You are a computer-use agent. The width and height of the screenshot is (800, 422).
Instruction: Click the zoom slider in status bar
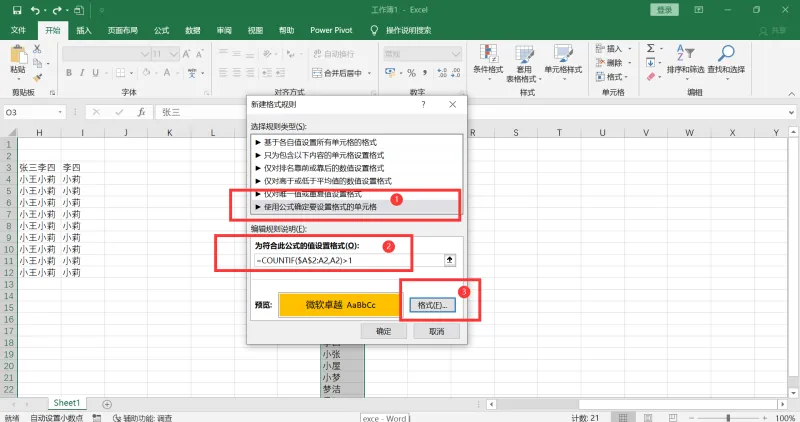(729, 418)
